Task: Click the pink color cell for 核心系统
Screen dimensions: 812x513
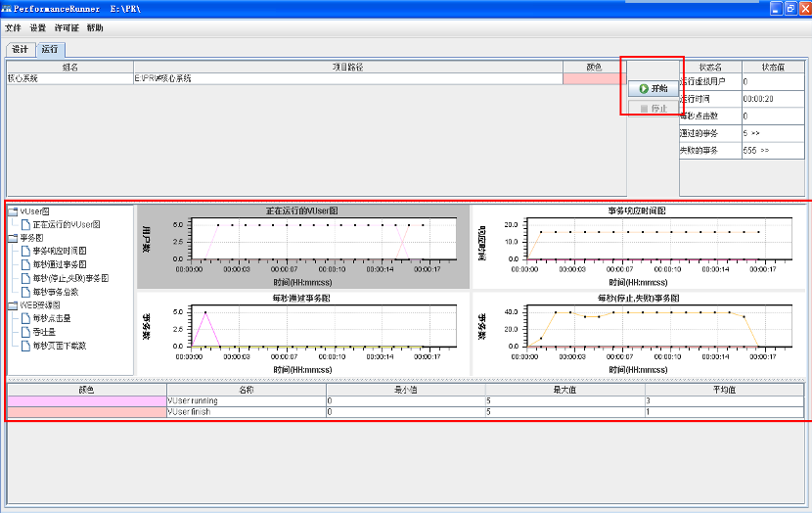Action: 593,78
